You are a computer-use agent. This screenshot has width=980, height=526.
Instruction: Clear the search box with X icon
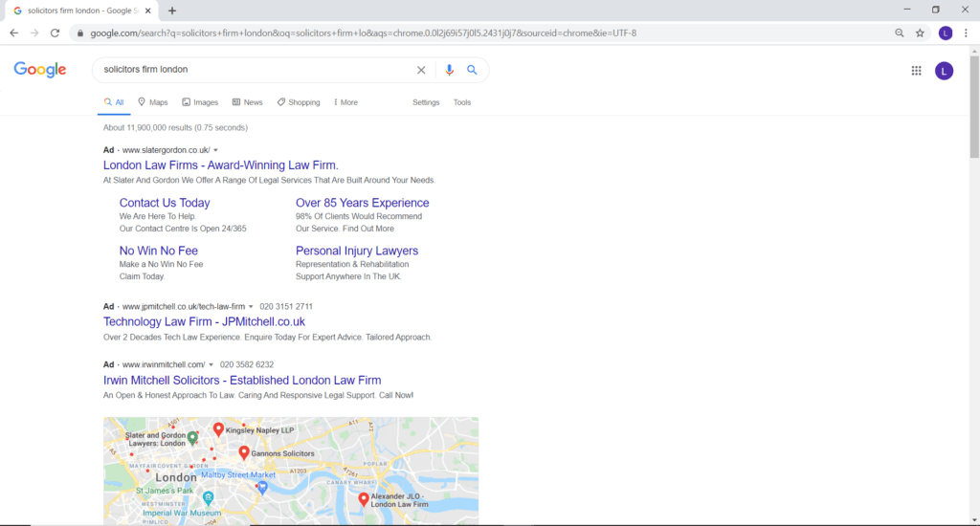tap(421, 70)
